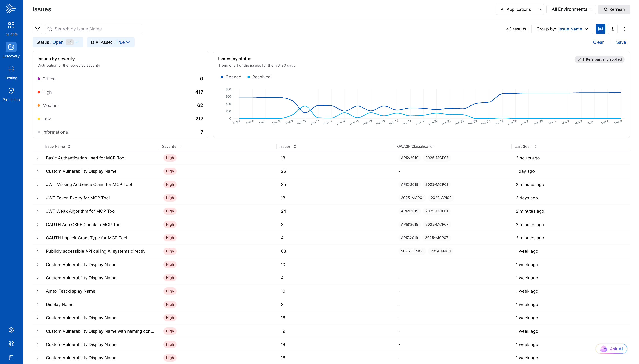The image size is (639, 364).
Task: Click the app logo at top left
Action: coord(11,9)
